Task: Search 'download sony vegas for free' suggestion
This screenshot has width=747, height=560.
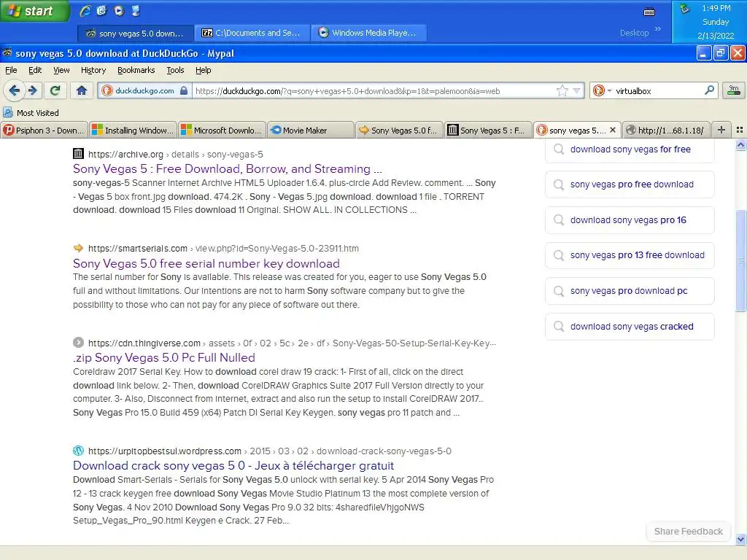Action: coord(630,149)
